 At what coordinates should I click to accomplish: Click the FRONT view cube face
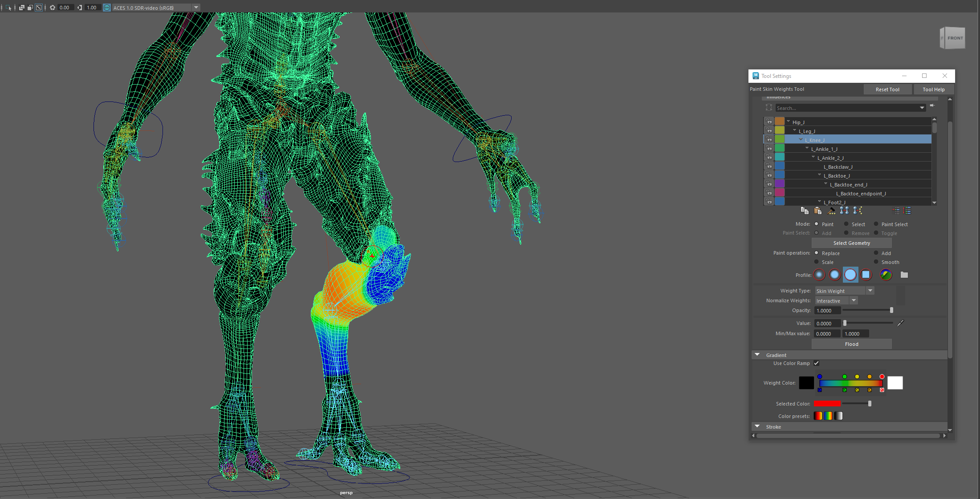(955, 38)
